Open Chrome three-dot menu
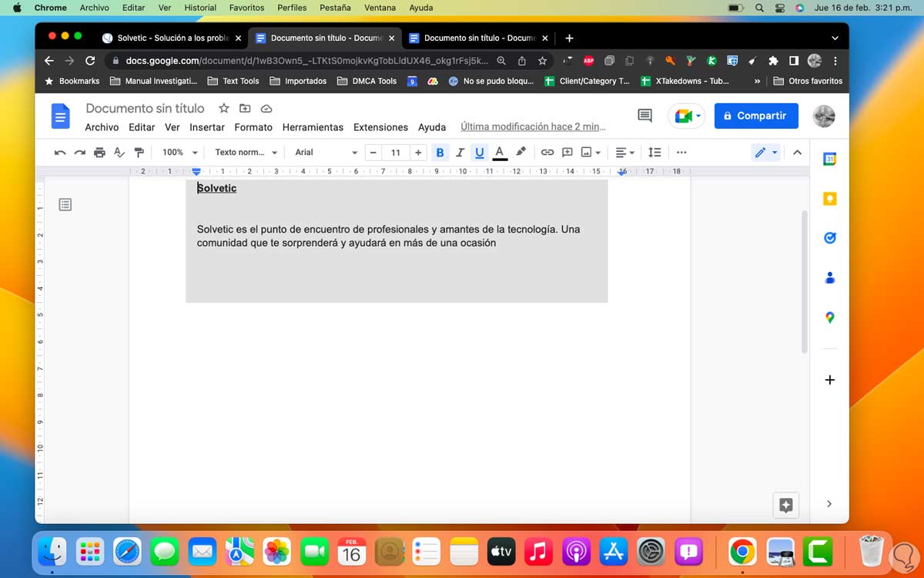 coord(835,60)
